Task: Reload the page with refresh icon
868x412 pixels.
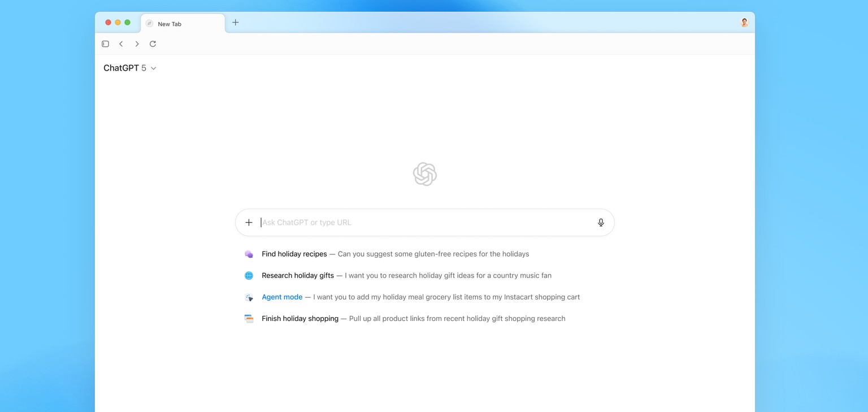Action: (153, 44)
